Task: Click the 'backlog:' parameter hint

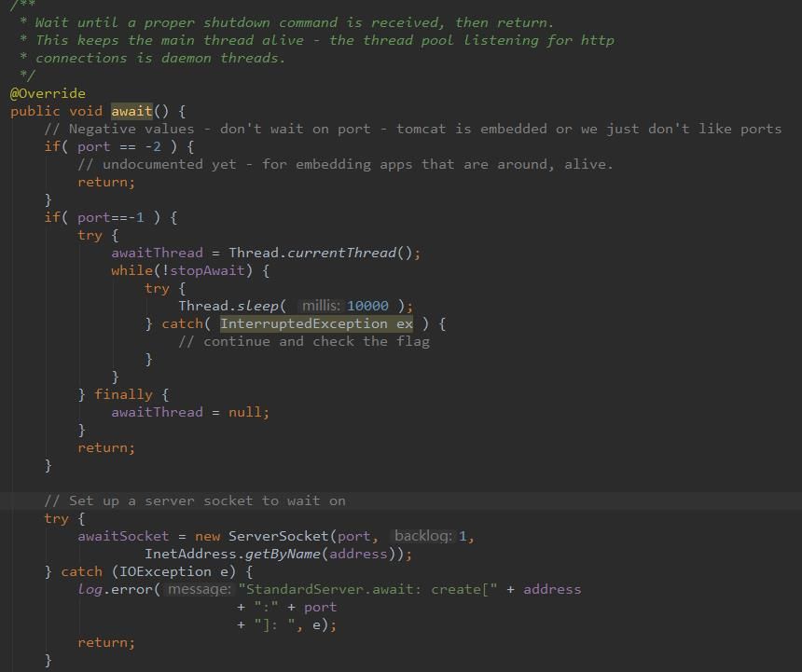Action: click(x=423, y=536)
